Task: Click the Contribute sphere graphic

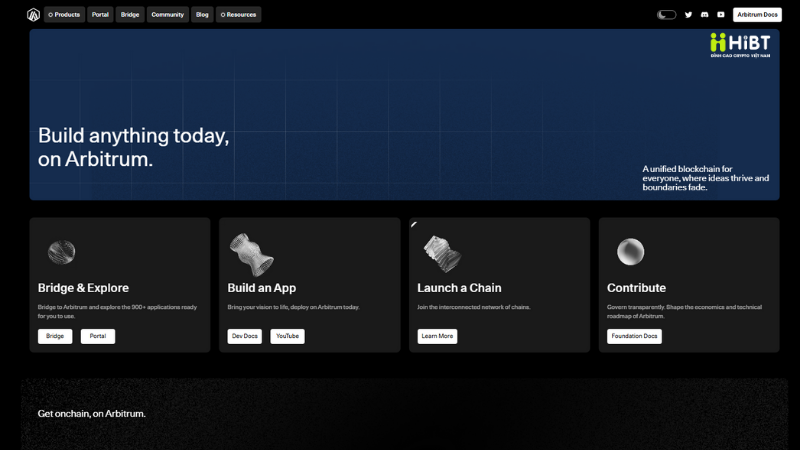Action: tap(631, 252)
